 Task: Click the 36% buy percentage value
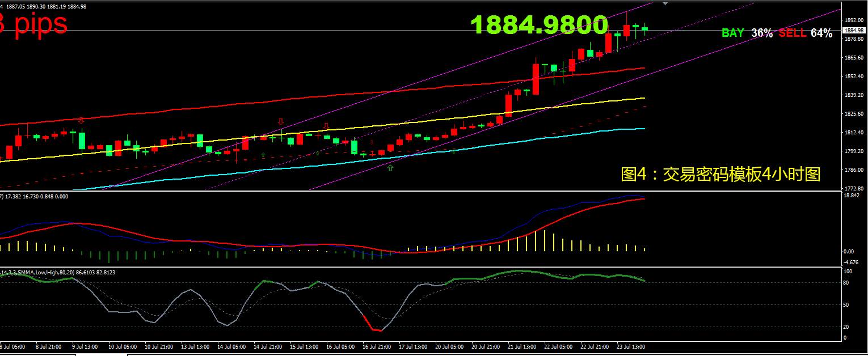tap(762, 33)
